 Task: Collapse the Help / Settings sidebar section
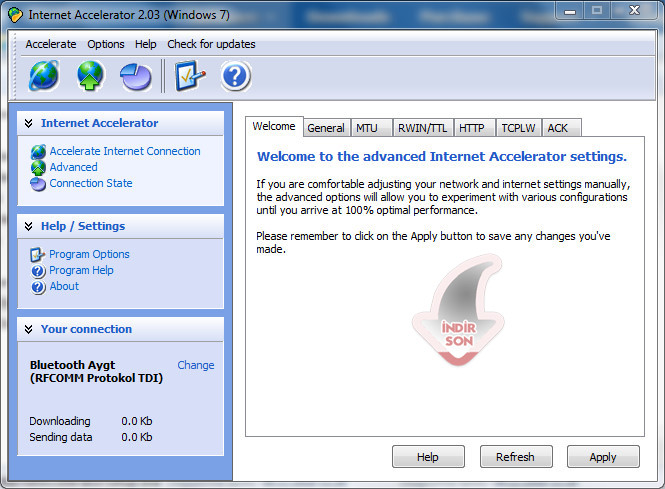click(28, 226)
